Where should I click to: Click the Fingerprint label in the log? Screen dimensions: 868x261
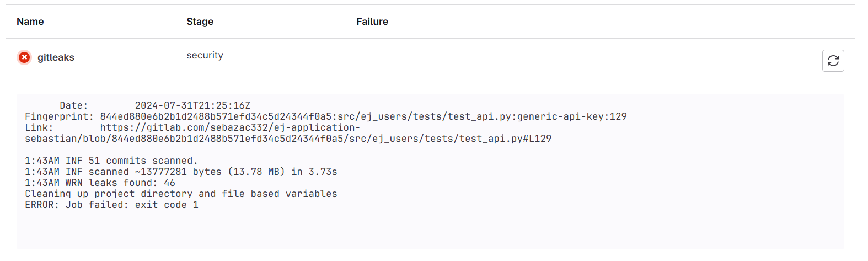pyautogui.click(x=59, y=116)
